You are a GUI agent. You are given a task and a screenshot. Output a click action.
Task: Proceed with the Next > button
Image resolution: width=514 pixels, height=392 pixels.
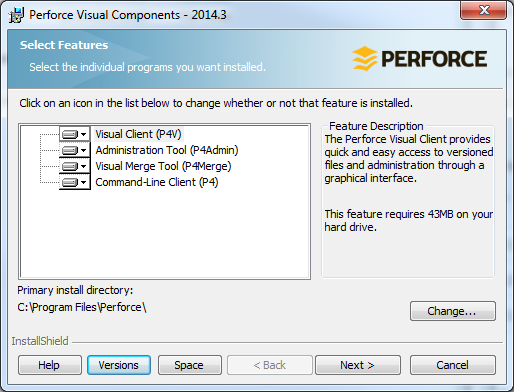coord(358,365)
